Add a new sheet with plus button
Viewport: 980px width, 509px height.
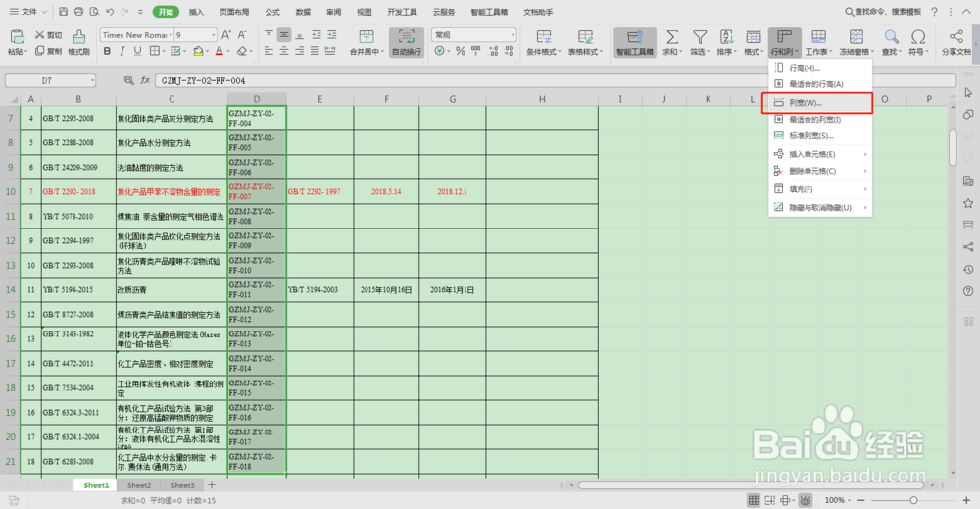(212, 484)
